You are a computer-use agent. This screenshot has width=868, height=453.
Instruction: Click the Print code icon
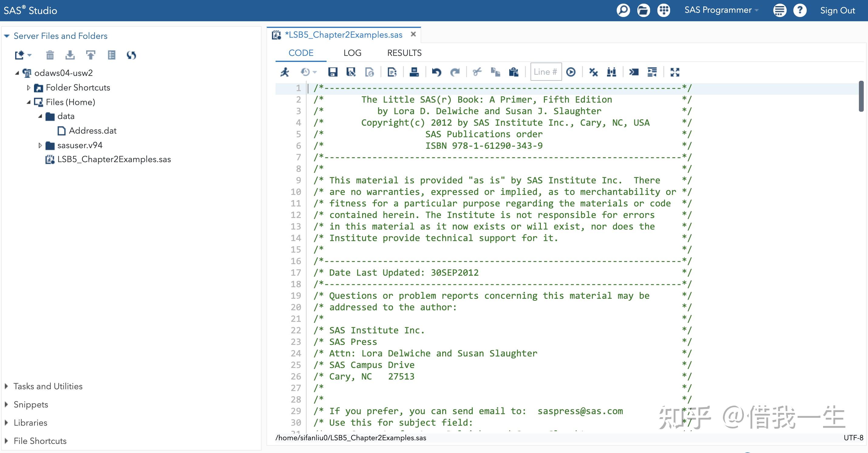(414, 72)
